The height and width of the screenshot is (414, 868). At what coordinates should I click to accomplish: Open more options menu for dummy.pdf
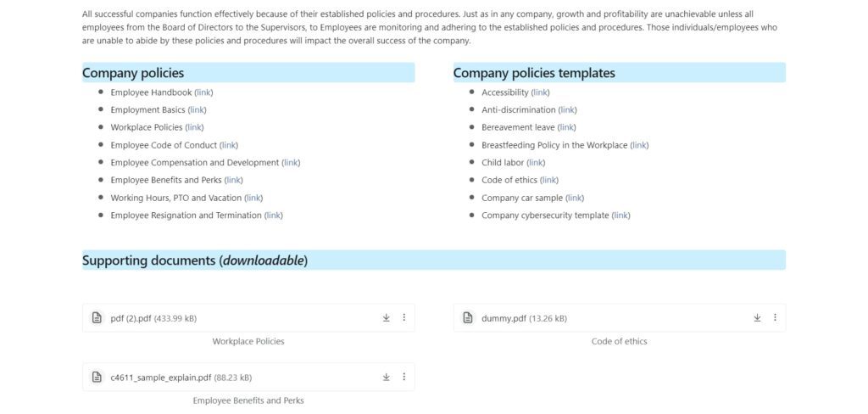[x=775, y=317]
